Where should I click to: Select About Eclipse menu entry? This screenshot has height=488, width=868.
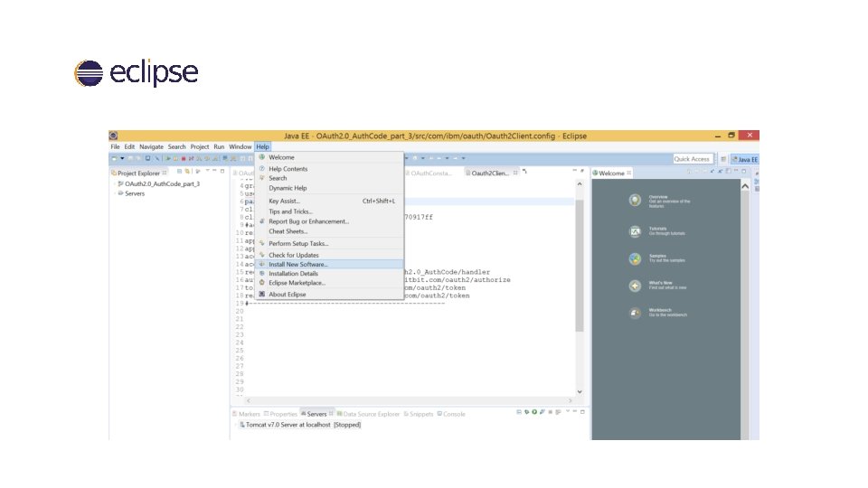point(329,295)
